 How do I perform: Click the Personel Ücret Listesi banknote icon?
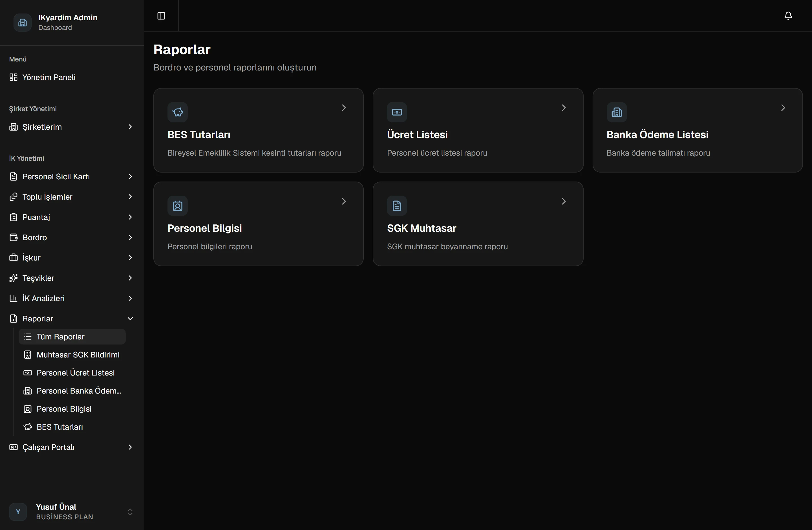tap(28, 373)
